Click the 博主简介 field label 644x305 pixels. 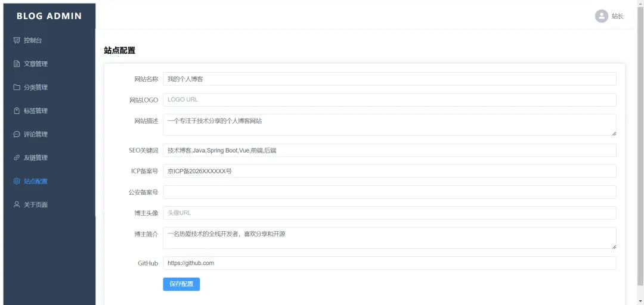coord(146,234)
